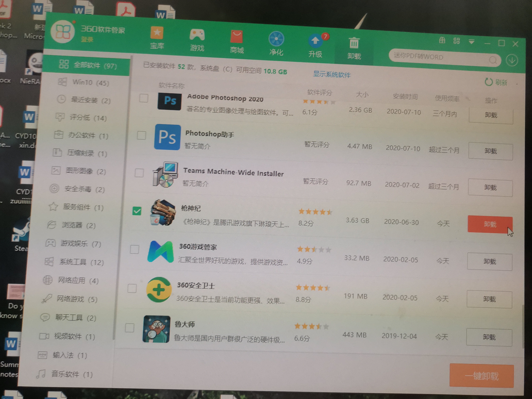The height and width of the screenshot is (399, 532).
Task: Click the 360安全卫士 plus-sign icon
Action: [159, 290]
